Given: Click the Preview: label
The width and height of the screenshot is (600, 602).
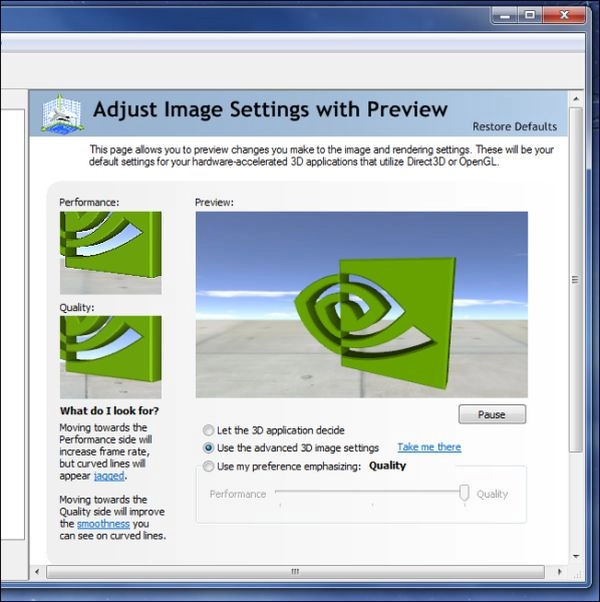Looking at the screenshot, I should [x=214, y=202].
